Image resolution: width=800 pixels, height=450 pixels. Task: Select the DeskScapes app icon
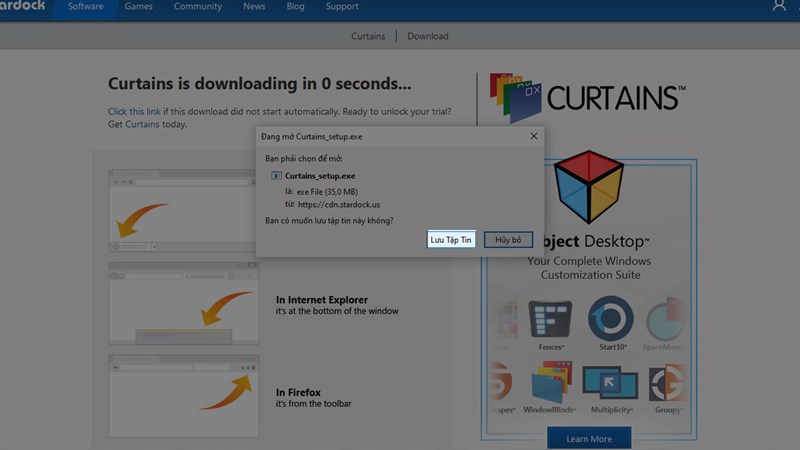[500, 383]
